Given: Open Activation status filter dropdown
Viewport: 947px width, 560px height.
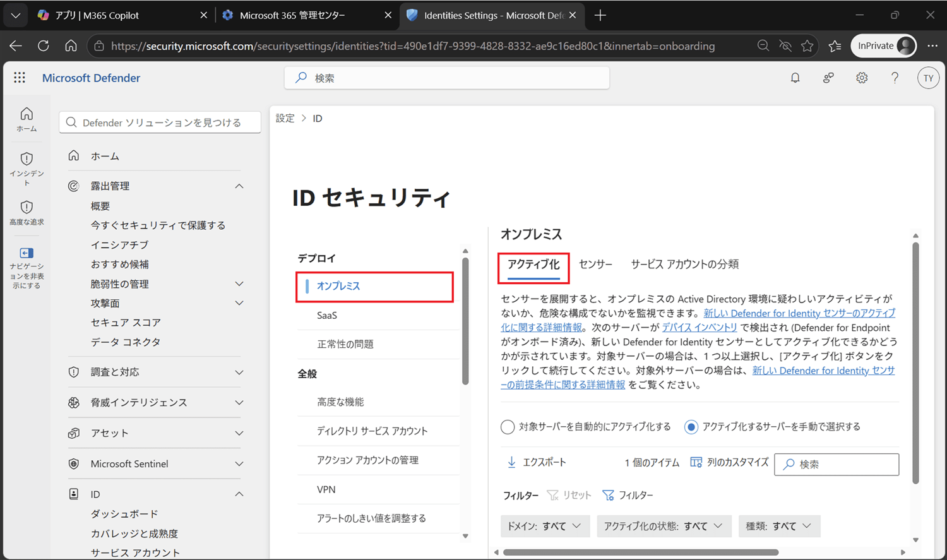Looking at the screenshot, I should tap(664, 526).
